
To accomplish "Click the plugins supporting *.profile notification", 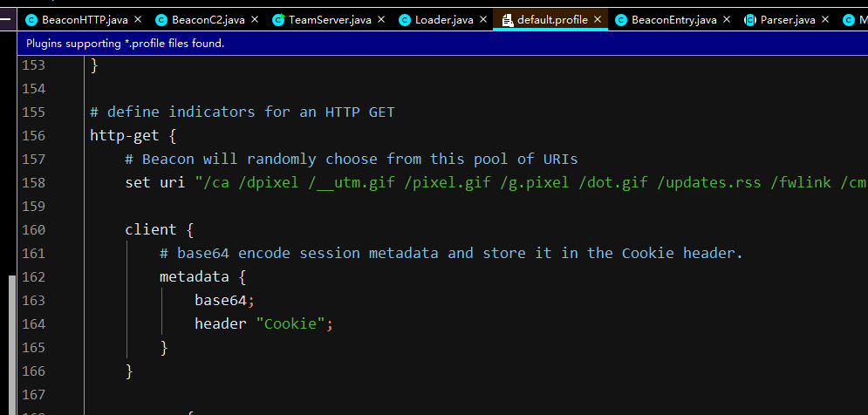I will [126, 43].
